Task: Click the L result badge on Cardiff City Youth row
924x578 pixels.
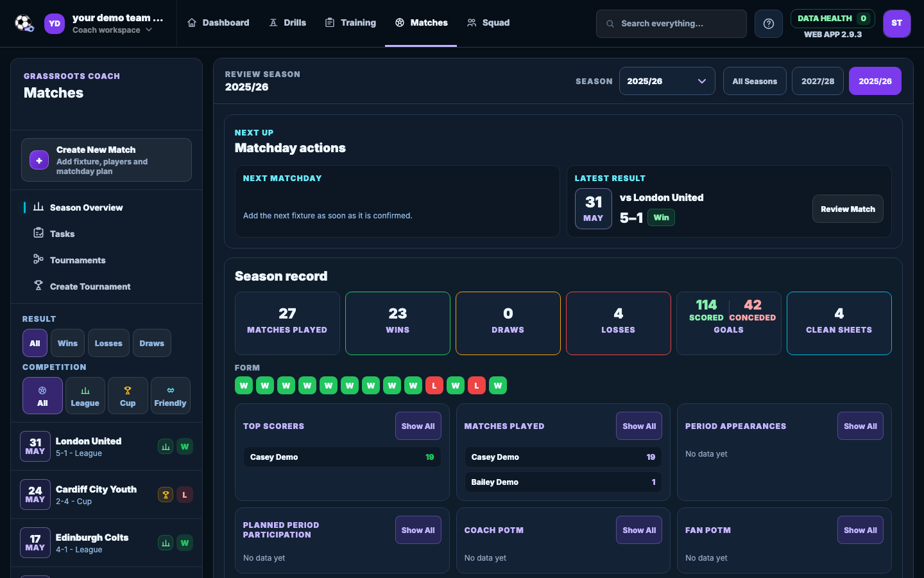Action: coord(185,495)
